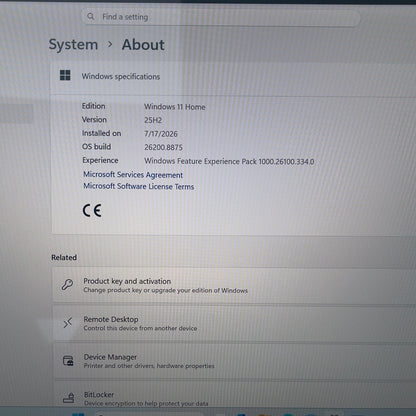
Task: Click the CE certification mark
Action: tap(92, 211)
